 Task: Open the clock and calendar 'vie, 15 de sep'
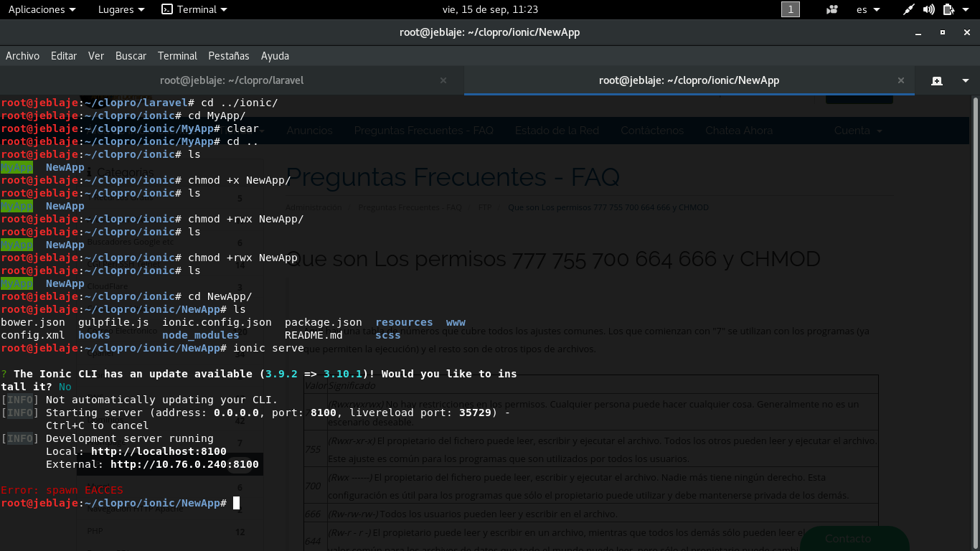tap(491, 9)
